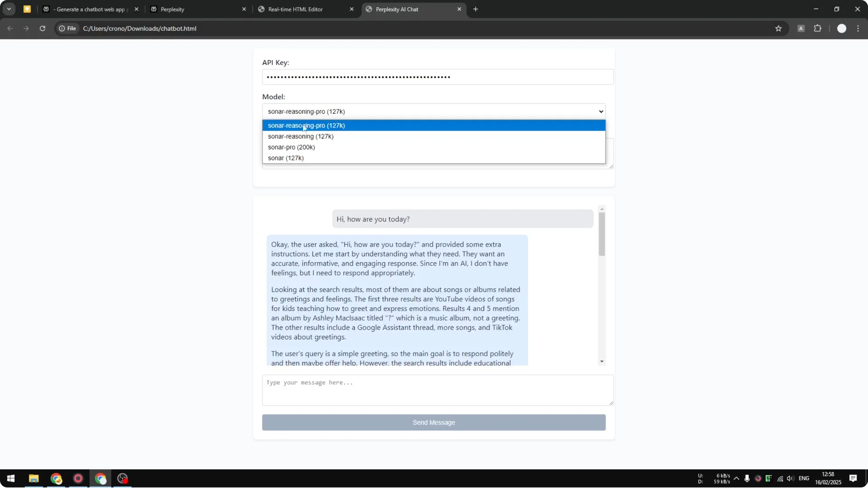Click the browser back navigation arrow
Viewport: 868px width, 488px height.
click(10, 28)
